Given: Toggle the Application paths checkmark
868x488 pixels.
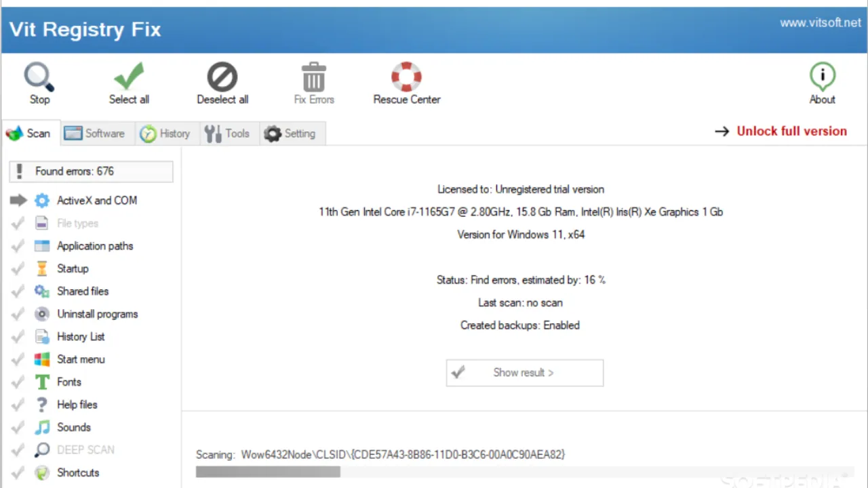Looking at the screenshot, I should [18, 246].
